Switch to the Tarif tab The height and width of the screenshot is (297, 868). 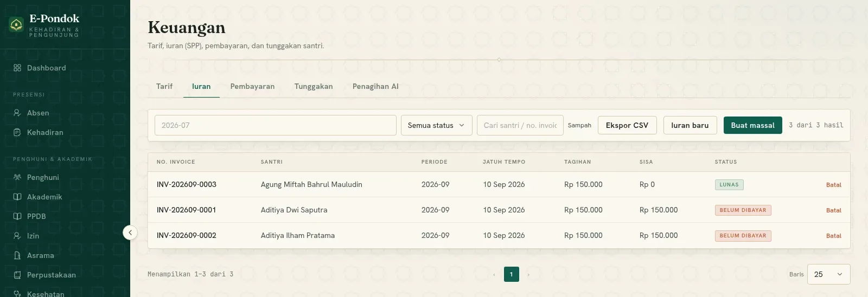(164, 86)
